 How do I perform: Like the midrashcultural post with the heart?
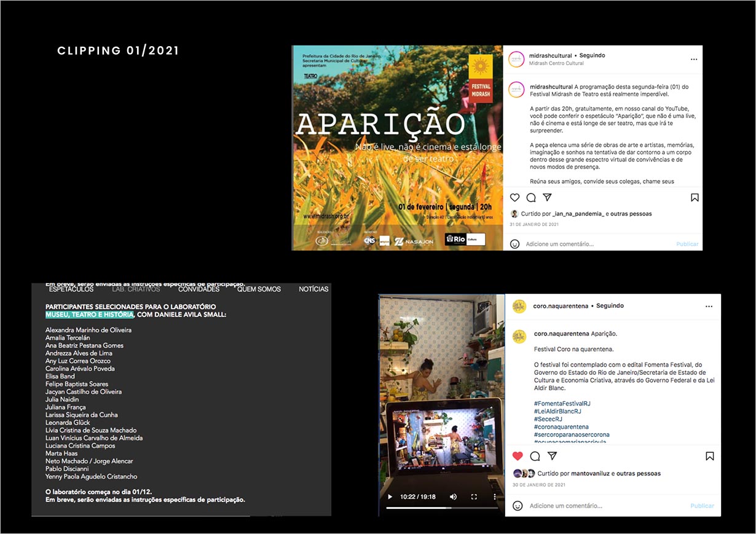pyautogui.click(x=515, y=197)
